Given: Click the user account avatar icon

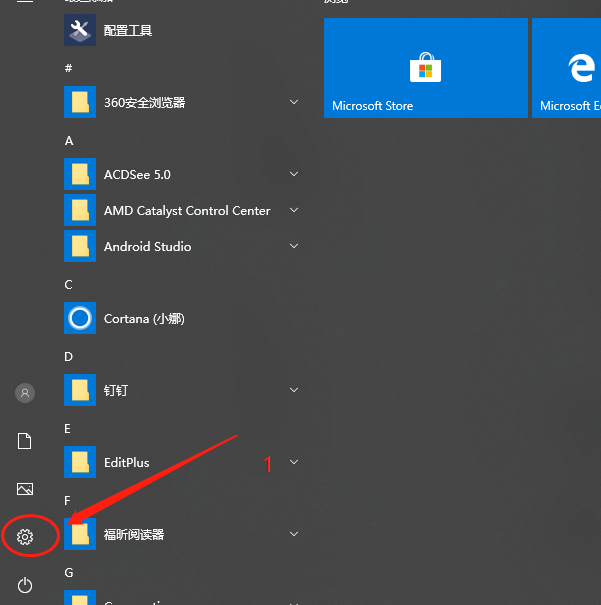Looking at the screenshot, I should 25,393.
